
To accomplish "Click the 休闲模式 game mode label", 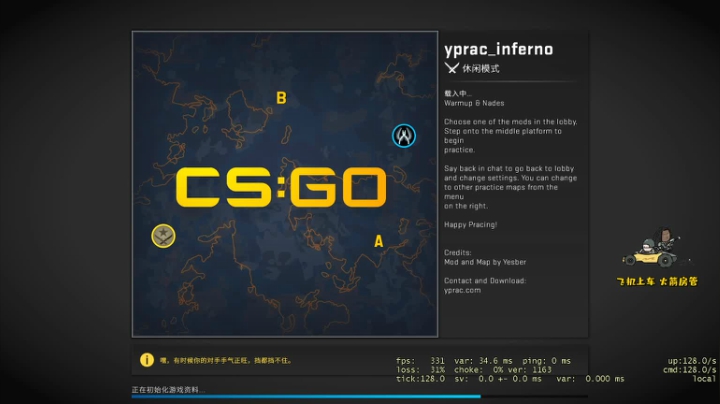I will point(481,68).
